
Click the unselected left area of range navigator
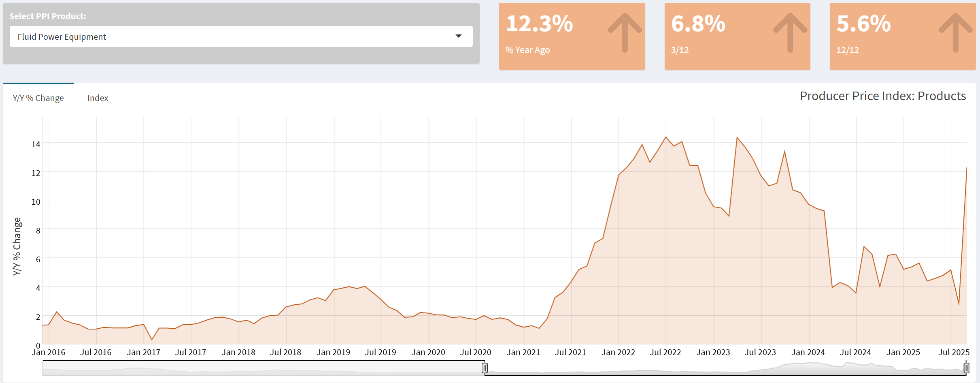263,368
